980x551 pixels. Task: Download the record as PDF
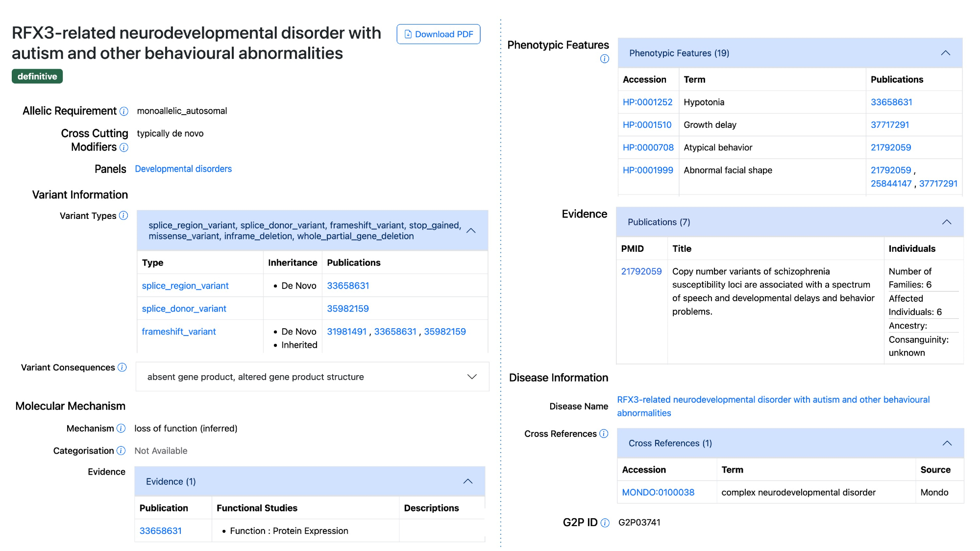tap(439, 34)
